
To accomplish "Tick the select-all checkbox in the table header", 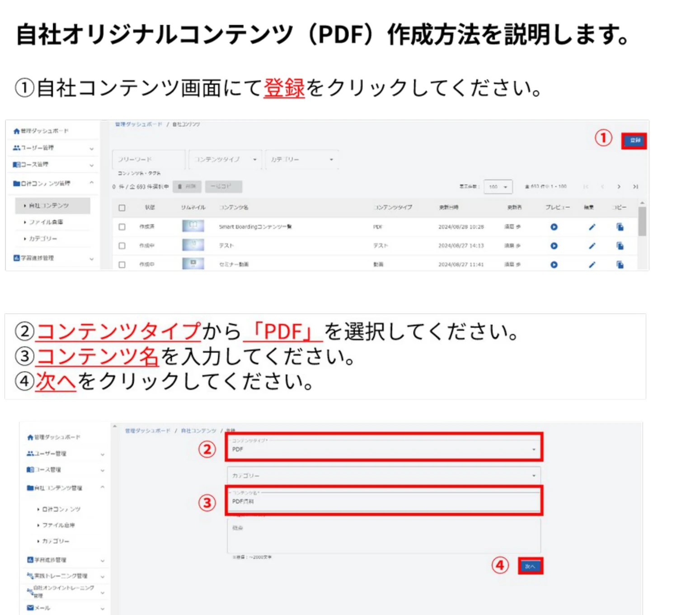I will (122, 208).
